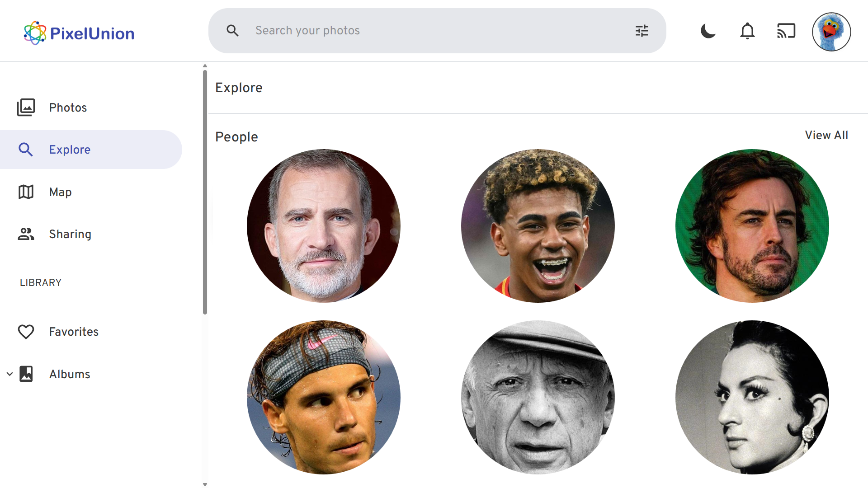This screenshot has width=868, height=488.
Task: Click the Map icon in sidebar
Action: click(x=26, y=192)
